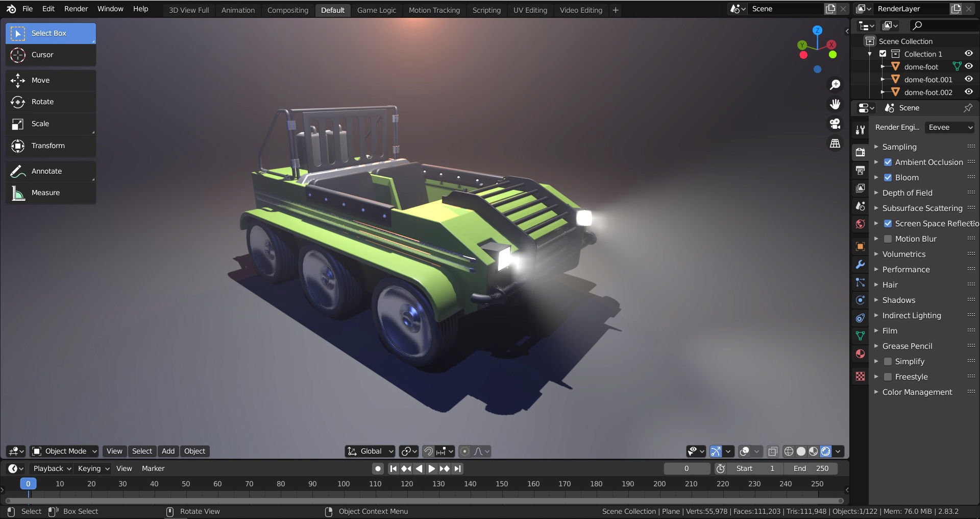Pin the Scene properties panel
This screenshot has width=980, height=519.
[x=968, y=108]
